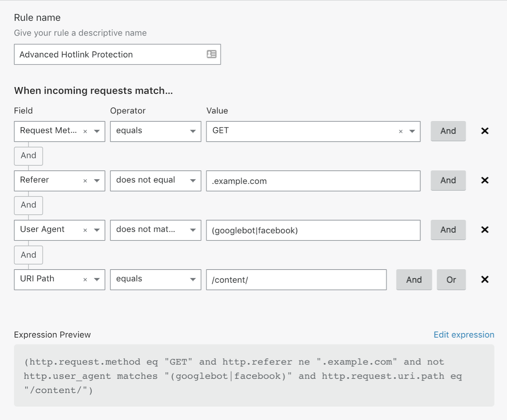This screenshot has height=420, width=507.
Task: Clear the User Agent field selection
Action: point(85,230)
